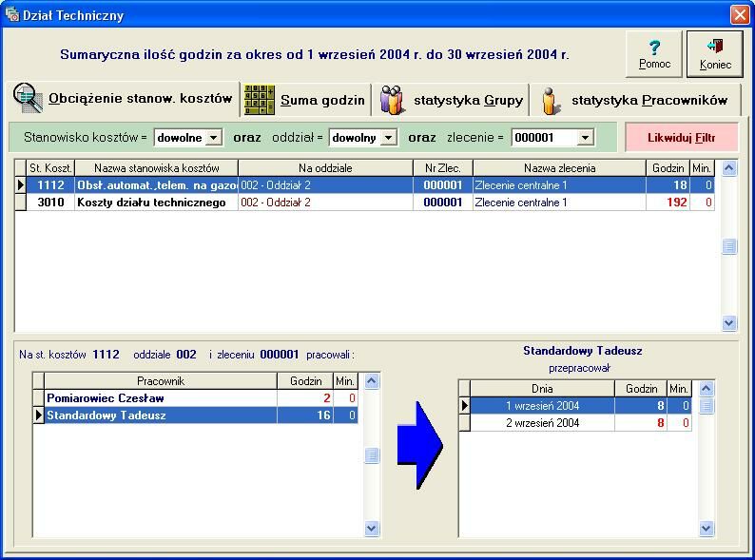The image size is (755, 560).
Task: Click the Na oddziale column header
Action: (325, 168)
